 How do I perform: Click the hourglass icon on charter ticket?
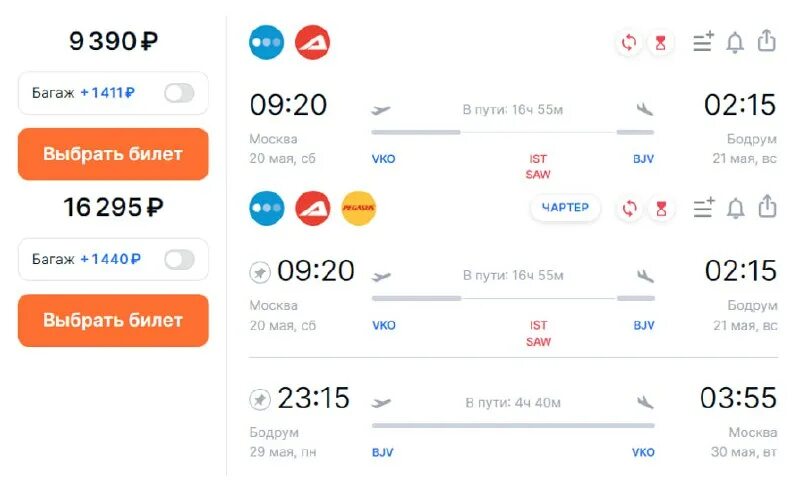pos(660,208)
